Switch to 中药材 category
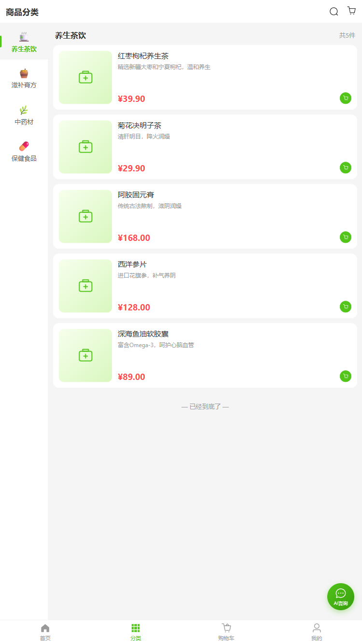Screen dimensions: 362x644 [x=24, y=115]
